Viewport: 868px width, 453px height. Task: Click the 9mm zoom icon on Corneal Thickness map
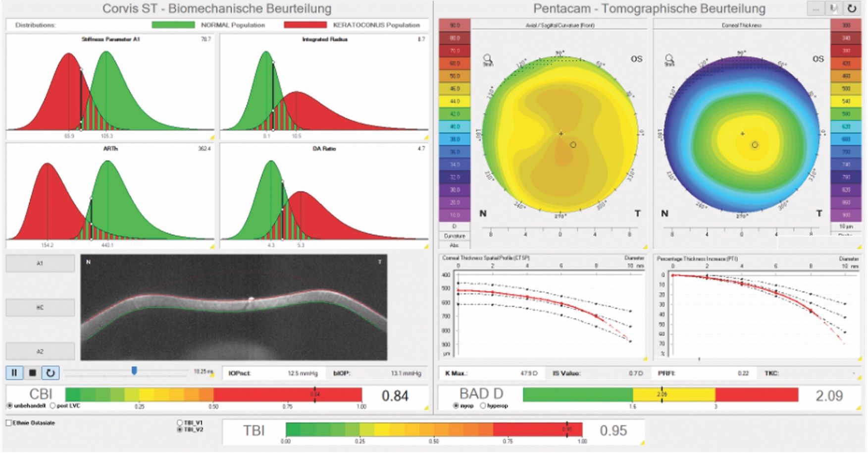(669, 60)
